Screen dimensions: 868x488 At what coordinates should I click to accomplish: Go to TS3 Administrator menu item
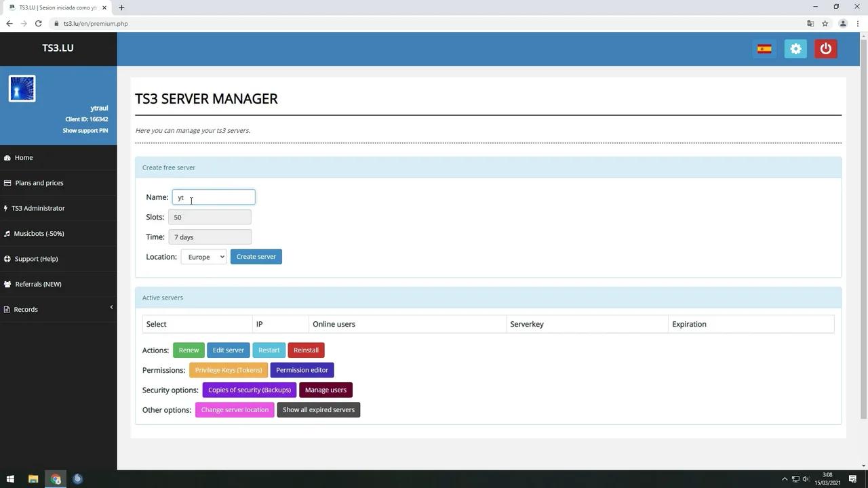pyautogui.click(x=38, y=208)
